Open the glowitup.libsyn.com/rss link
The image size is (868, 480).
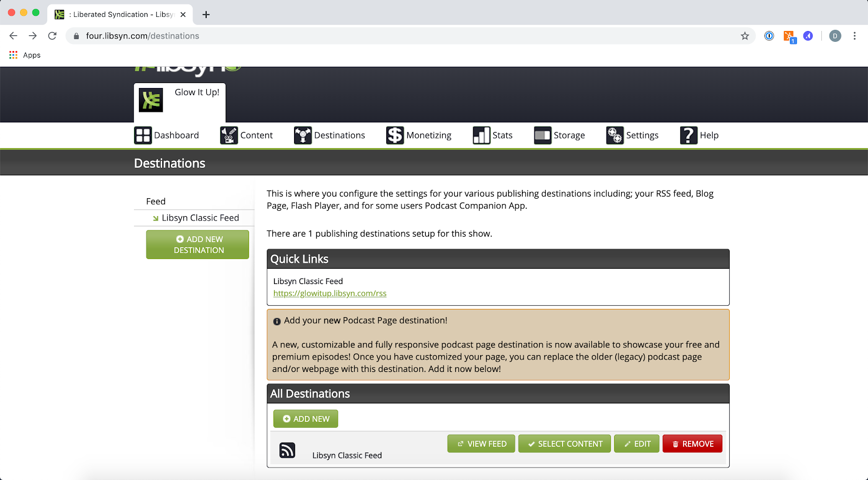click(330, 293)
